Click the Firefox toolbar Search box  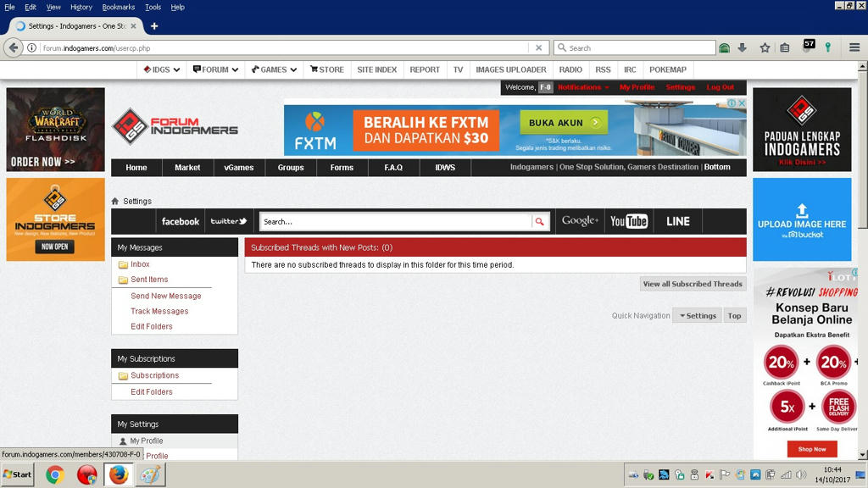[635, 48]
